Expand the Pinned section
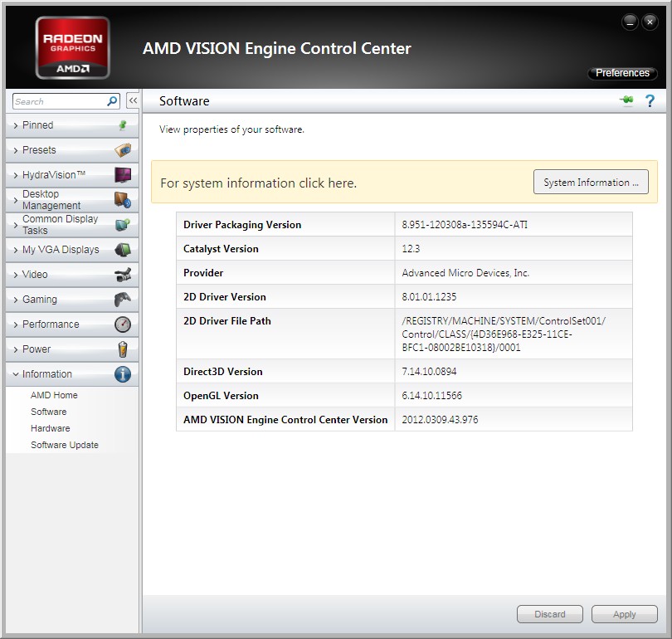672x639 pixels. (72, 125)
